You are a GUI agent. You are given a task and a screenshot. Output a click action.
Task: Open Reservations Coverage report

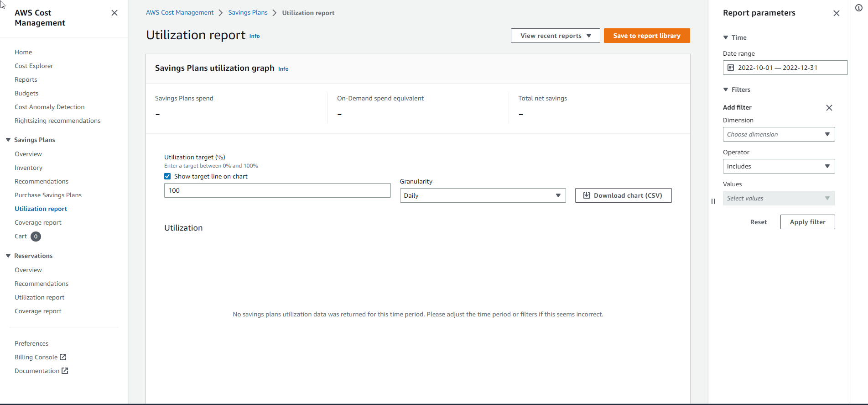coord(38,311)
